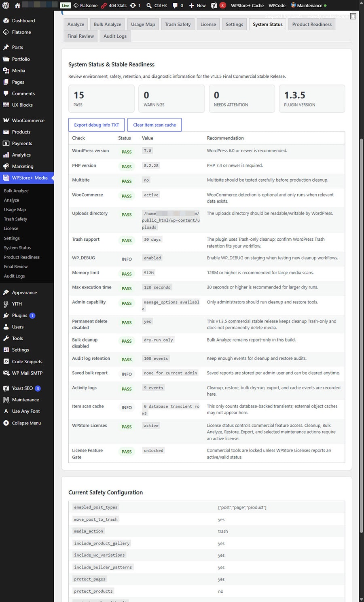The height and width of the screenshot is (602, 364).
Task: Click the 'enabled_post_types' configuration key
Action: [x=96, y=507]
